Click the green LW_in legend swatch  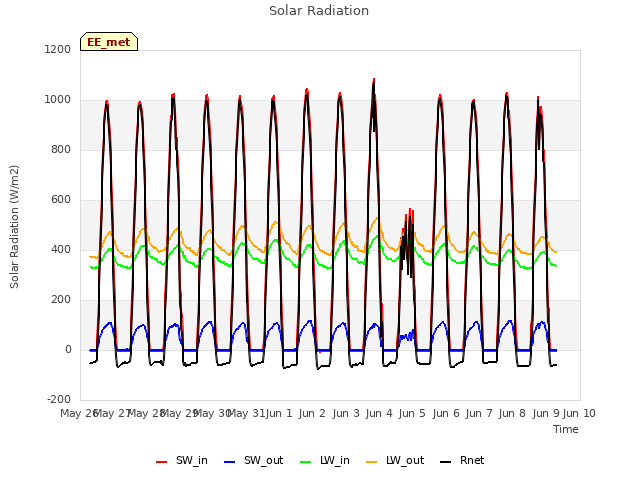[306, 462]
